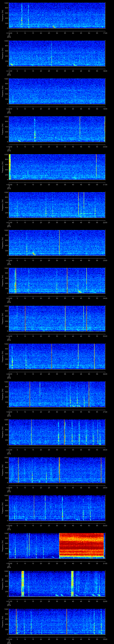Click the wide yellow burst near 39 seconds in the 4:31 spectrogram
114x644 pixels.
pyautogui.click(x=72, y=584)
